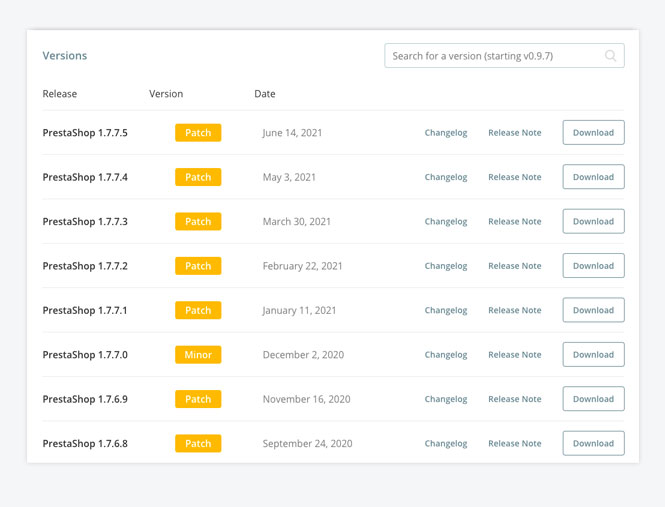Download PrestaShop 1.7.7.5
The height and width of the screenshot is (507, 665).
click(593, 132)
